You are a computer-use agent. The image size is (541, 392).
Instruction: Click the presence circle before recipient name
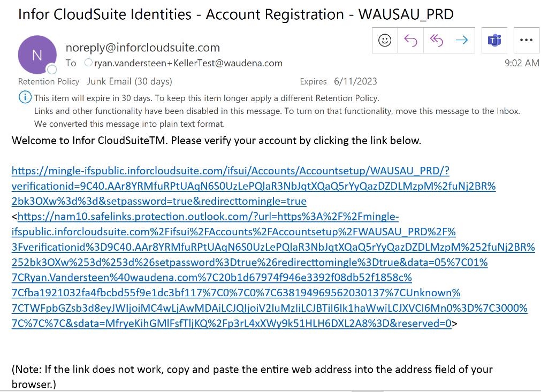(x=88, y=63)
